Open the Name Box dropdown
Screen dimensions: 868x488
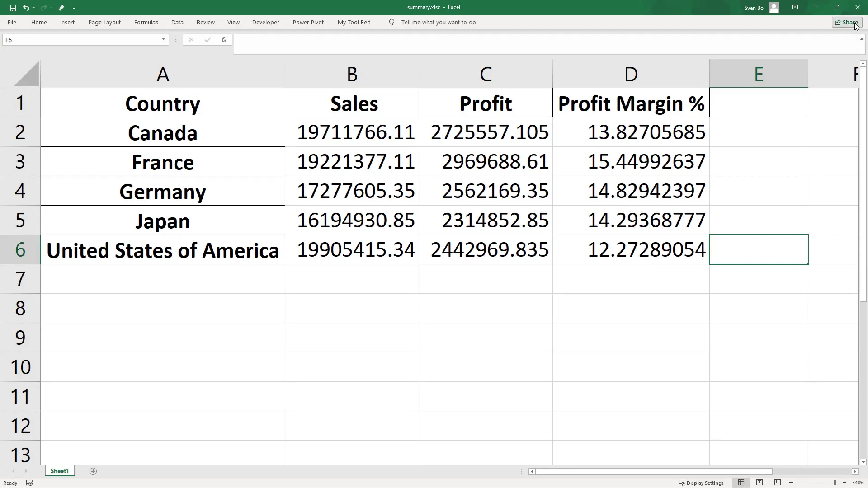coord(163,40)
